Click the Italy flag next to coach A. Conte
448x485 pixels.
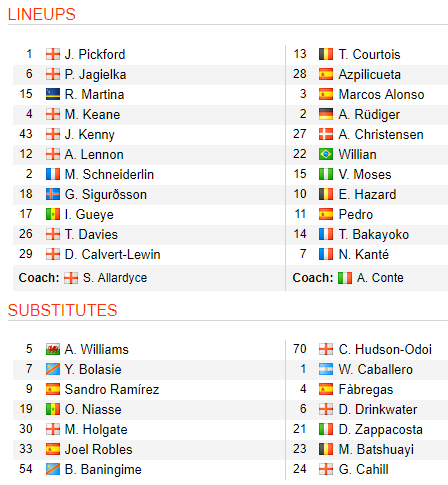pyautogui.click(x=345, y=278)
